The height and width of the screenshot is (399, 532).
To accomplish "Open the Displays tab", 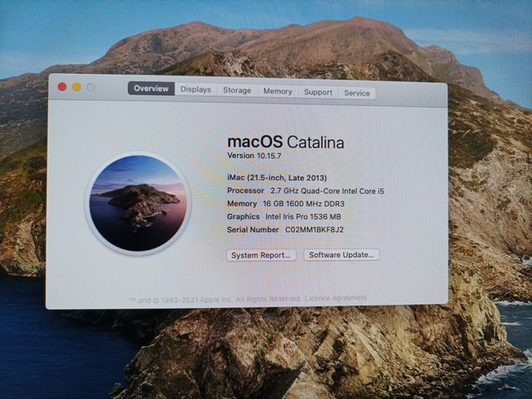I will point(195,89).
